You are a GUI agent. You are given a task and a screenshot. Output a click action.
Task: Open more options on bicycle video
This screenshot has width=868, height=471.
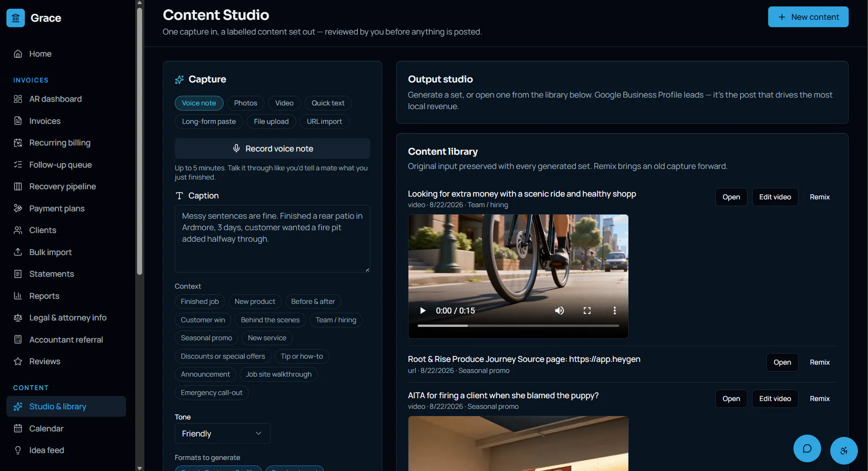click(x=615, y=311)
